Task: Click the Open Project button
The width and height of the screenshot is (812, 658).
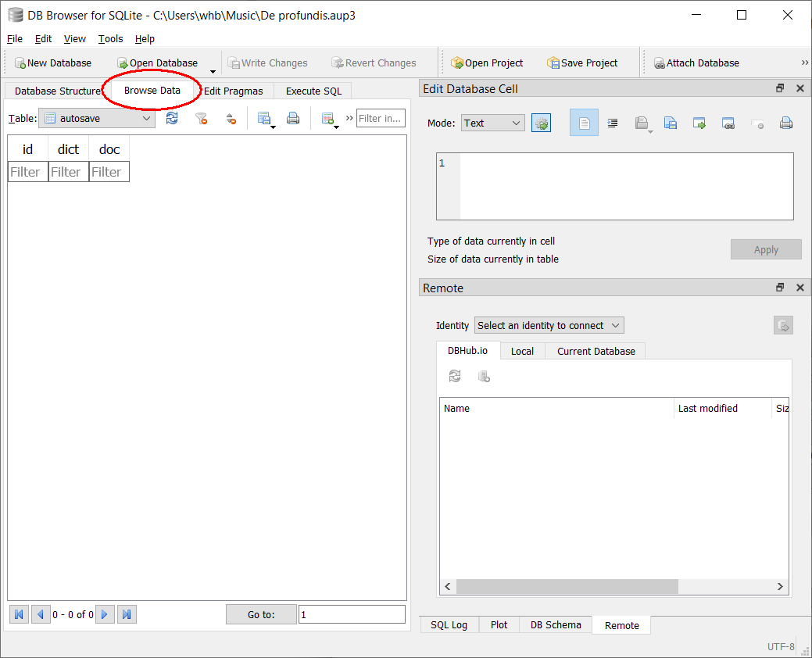Action: [487, 63]
